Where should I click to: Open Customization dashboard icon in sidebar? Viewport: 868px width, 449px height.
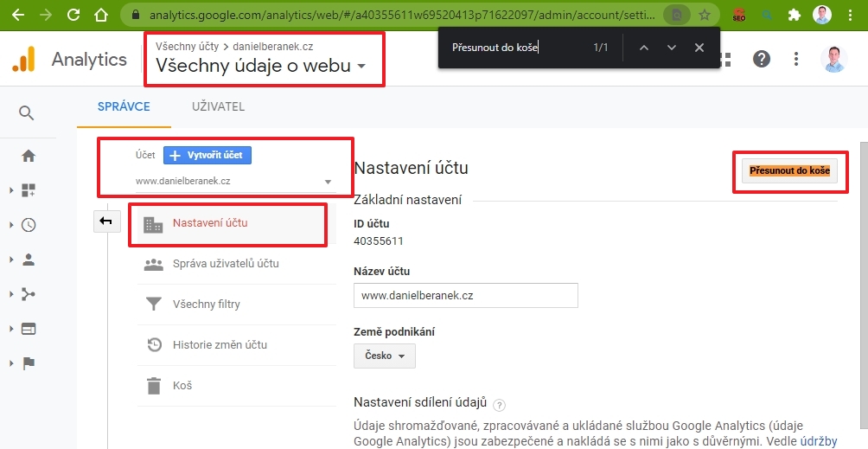tap(29, 191)
